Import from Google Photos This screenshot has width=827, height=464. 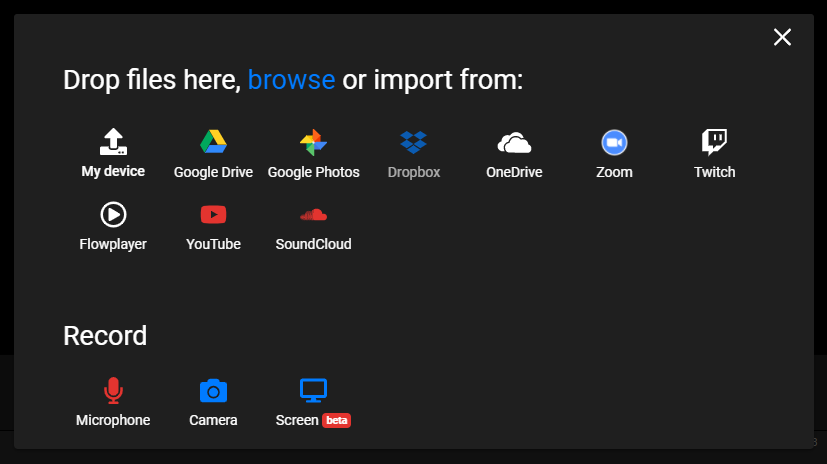tap(313, 153)
